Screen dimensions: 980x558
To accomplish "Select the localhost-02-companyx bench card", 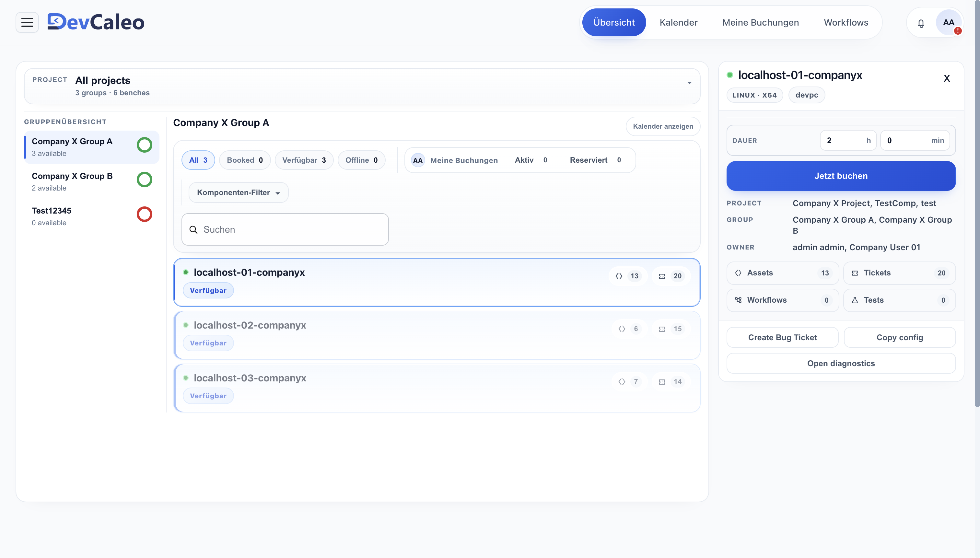I will [437, 335].
